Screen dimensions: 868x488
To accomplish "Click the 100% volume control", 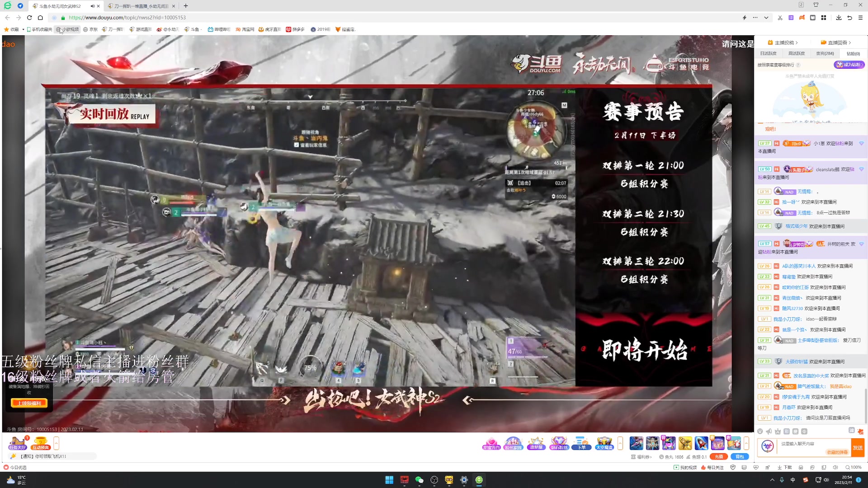I will coord(854,467).
